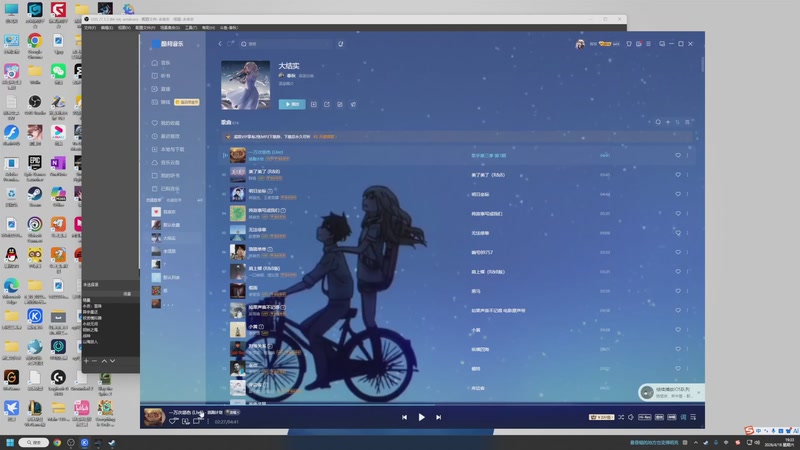This screenshot has width=800, height=450.
Task: Switch to mini mode icon in title bar
Action: 662,44
